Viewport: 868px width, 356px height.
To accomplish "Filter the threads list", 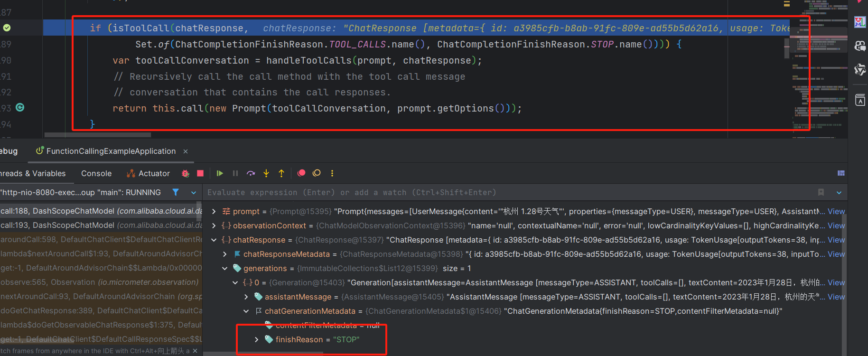I will click(176, 192).
